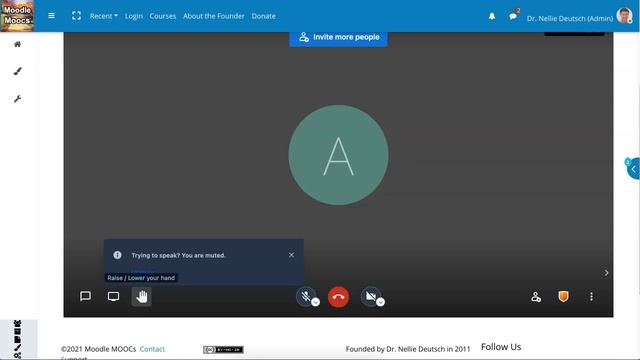Image resolution: width=640 pixels, height=360 pixels.
Task: Open the notifications bell
Action: [x=492, y=16]
